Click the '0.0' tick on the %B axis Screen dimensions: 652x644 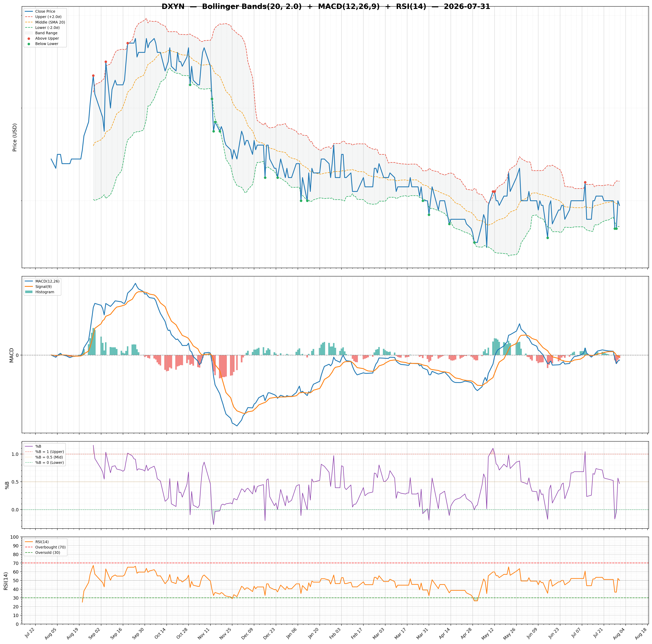coord(15,510)
